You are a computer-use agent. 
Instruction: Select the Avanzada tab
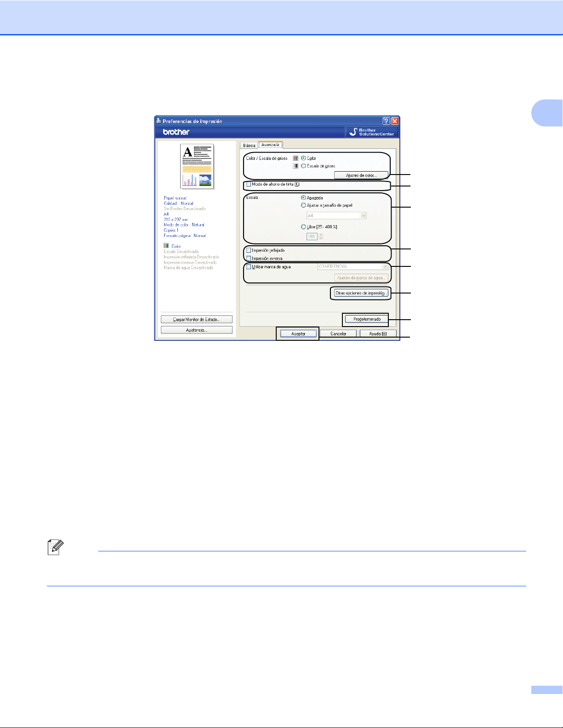[270, 145]
